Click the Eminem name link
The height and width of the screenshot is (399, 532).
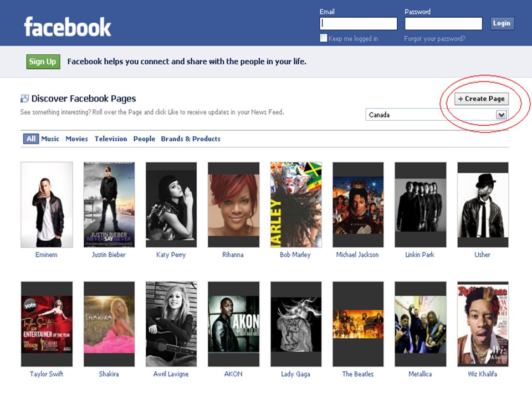(x=47, y=255)
